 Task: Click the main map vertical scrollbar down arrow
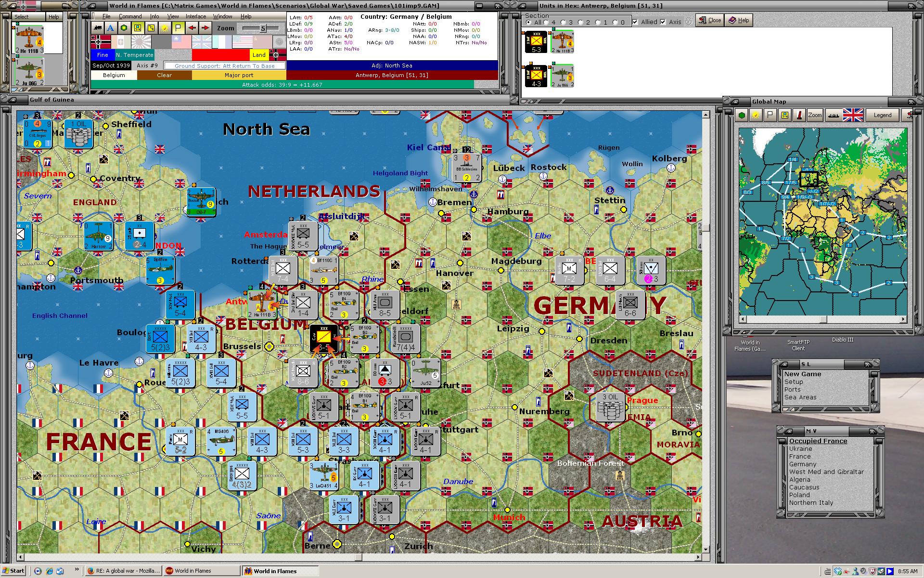pyautogui.click(x=706, y=549)
